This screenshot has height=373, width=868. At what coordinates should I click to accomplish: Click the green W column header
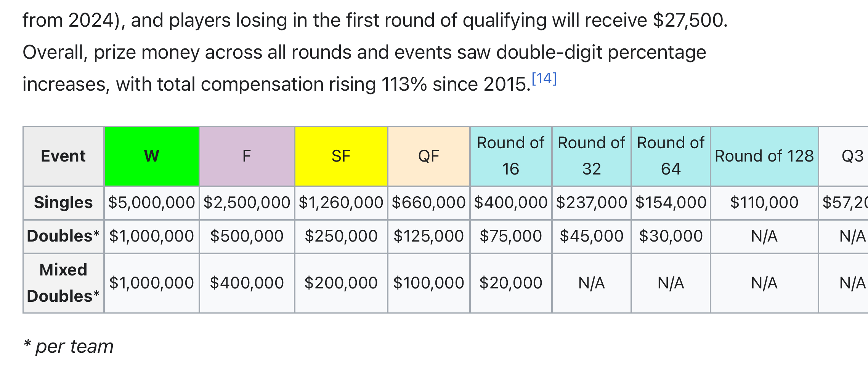(x=152, y=156)
